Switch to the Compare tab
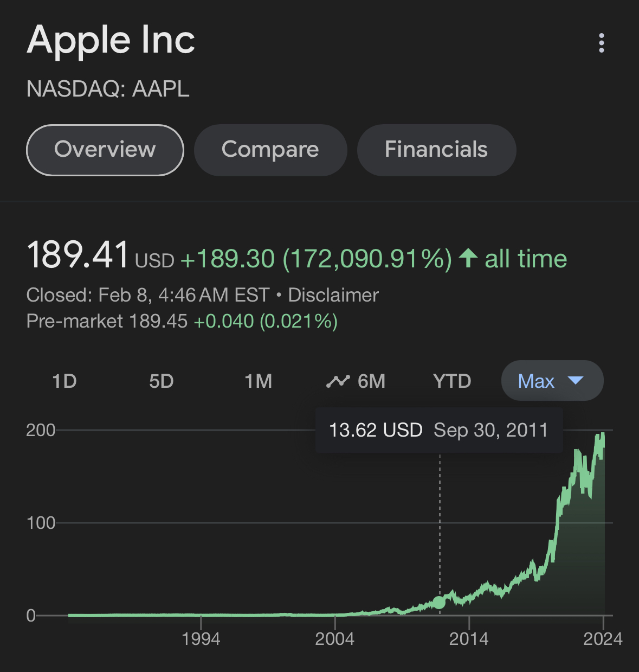This screenshot has height=672, width=639. (x=270, y=150)
